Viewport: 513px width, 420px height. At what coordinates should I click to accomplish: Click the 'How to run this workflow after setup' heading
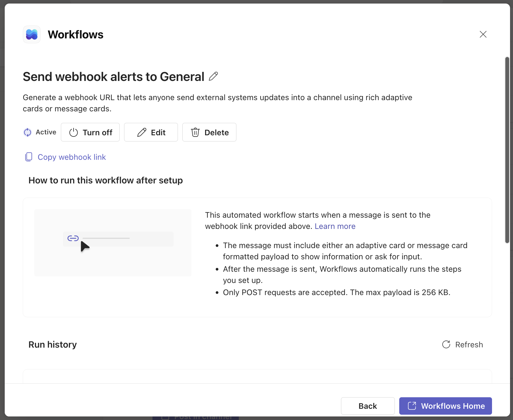105,180
